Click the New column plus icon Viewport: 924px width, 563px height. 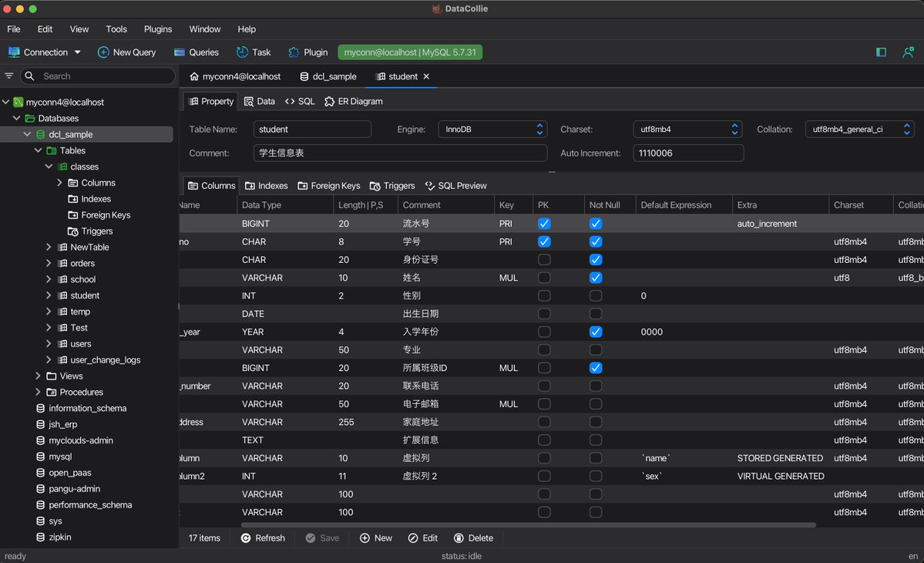(x=365, y=538)
